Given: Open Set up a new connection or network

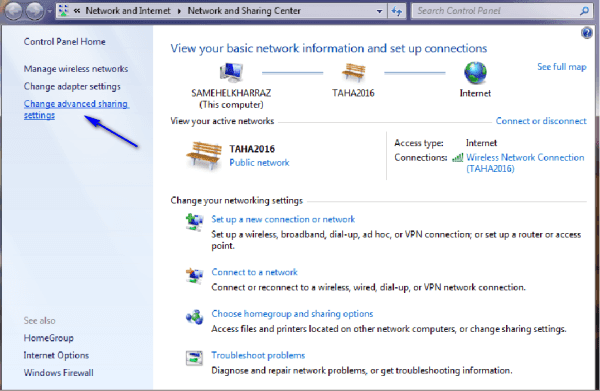Looking at the screenshot, I should point(283,219).
